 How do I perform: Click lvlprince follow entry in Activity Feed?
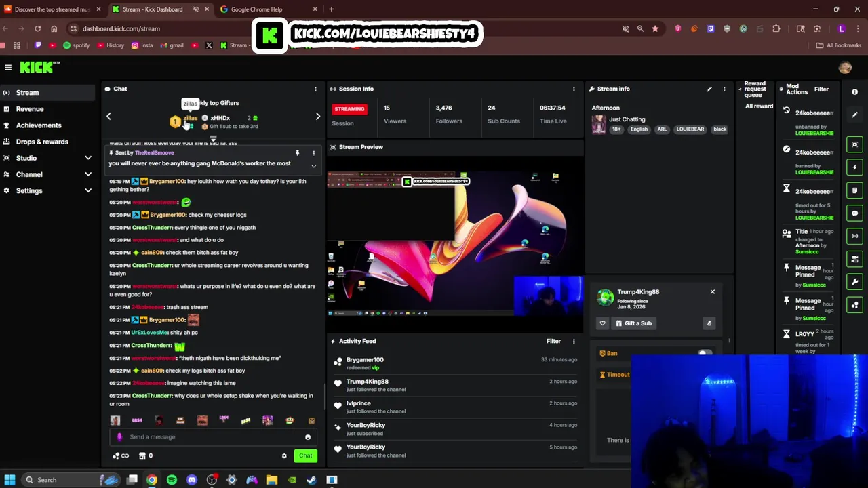tap(454, 407)
